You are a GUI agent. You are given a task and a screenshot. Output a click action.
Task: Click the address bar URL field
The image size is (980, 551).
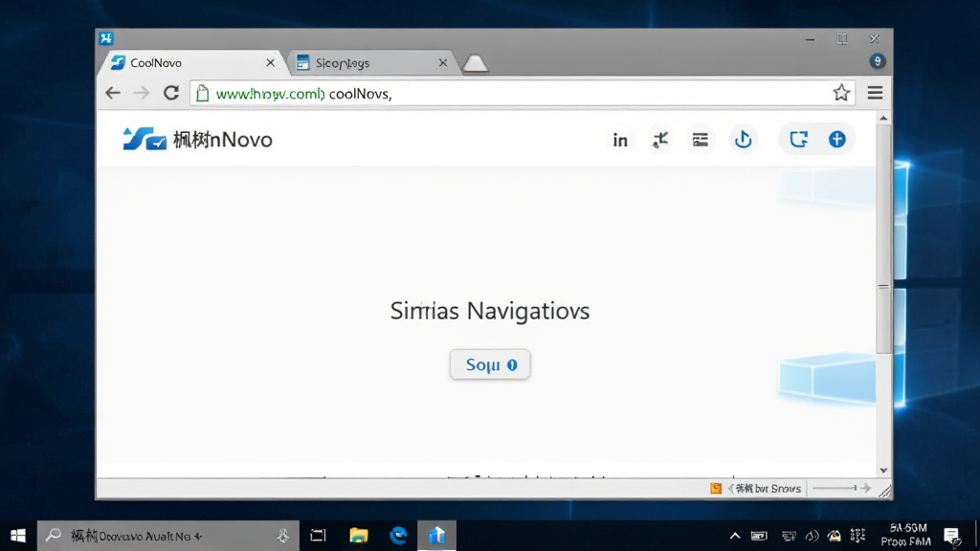point(523,93)
